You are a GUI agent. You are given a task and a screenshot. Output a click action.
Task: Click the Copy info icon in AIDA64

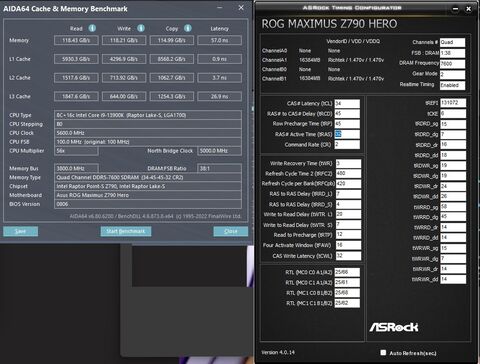tap(188, 28)
